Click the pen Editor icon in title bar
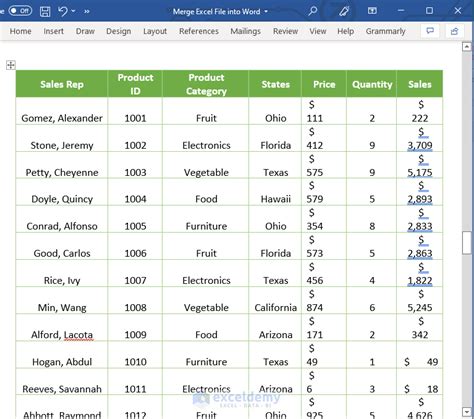Viewport: 474px width, 419px height. (x=344, y=11)
